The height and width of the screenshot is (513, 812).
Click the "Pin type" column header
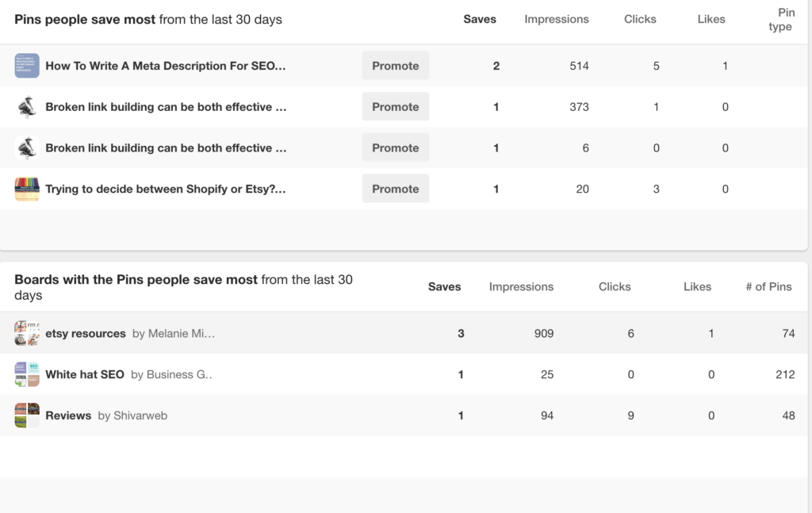tap(780, 20)
